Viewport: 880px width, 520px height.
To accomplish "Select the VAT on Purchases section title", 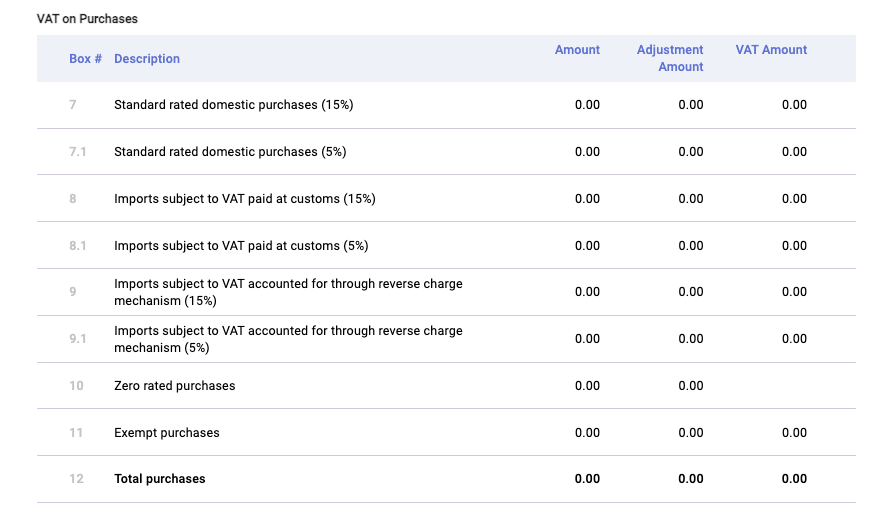I will pyautogui.click(x=87, y=19).
